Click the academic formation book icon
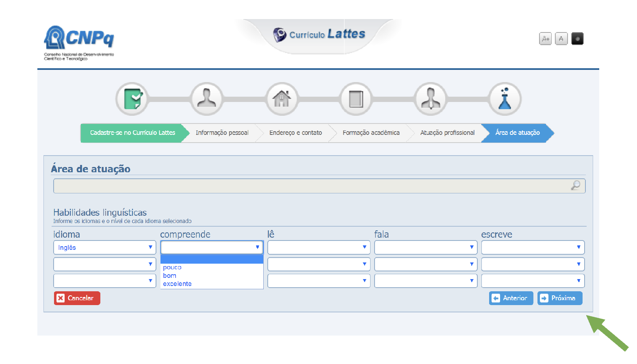 coord(356,99)
